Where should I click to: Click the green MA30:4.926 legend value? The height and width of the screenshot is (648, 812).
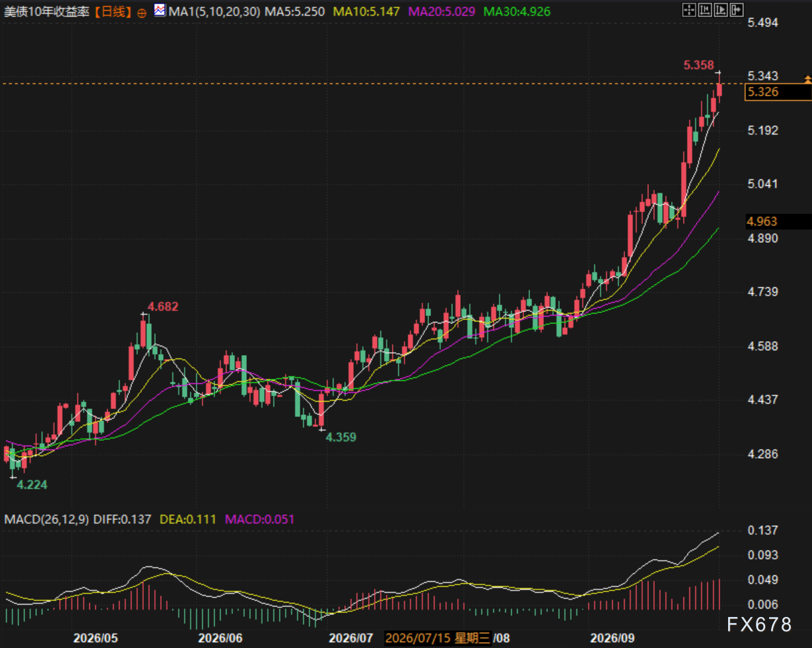pyautogui.click(x=517, y=12)
